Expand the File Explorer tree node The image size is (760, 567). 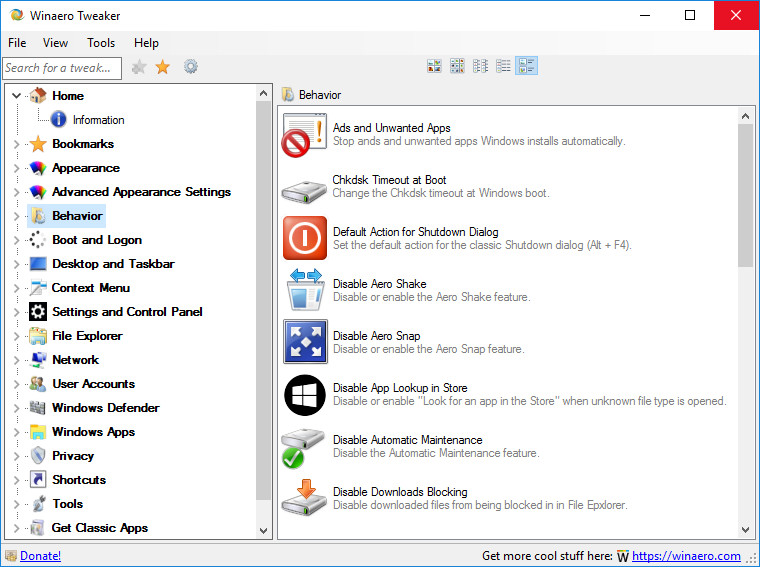(x=16, y=336)
